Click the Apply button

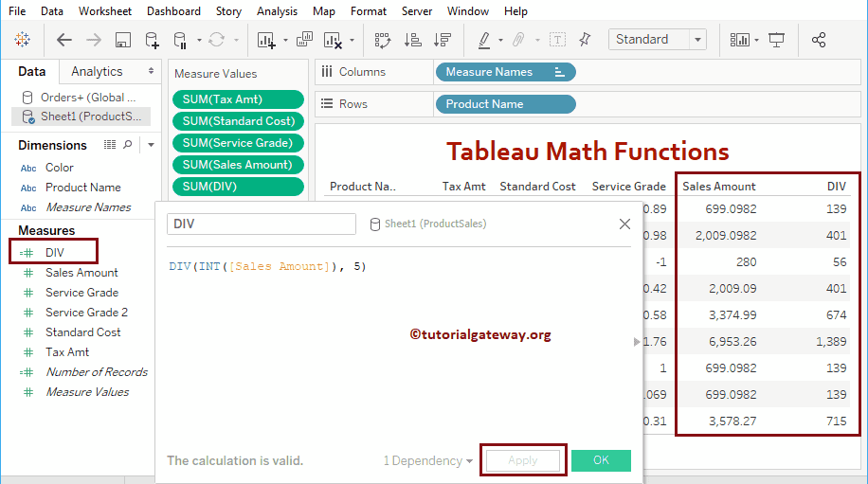click(522, 460)
